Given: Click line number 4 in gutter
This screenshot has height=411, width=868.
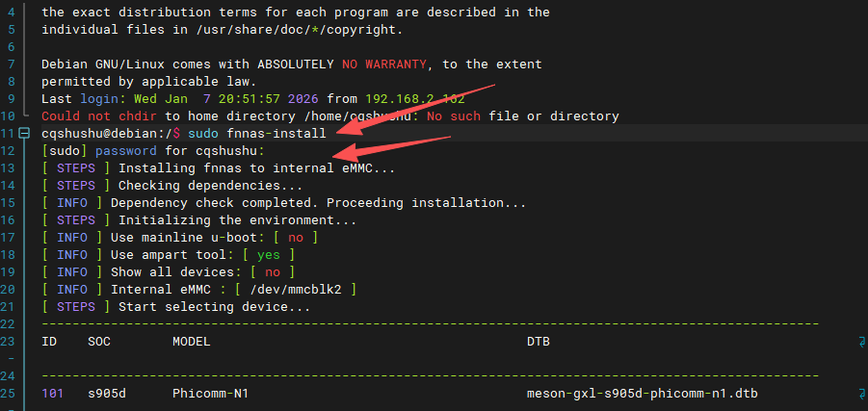Looking at the screenshot, I should 8,12.
